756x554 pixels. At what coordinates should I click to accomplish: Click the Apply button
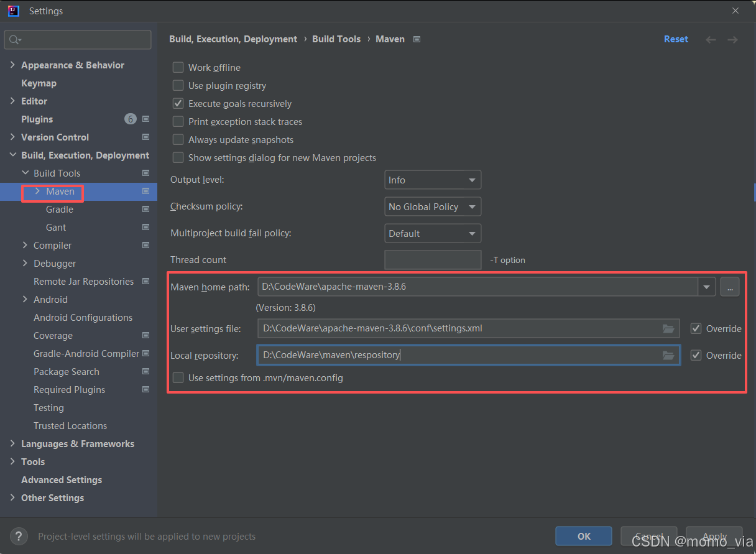[714, 536]
